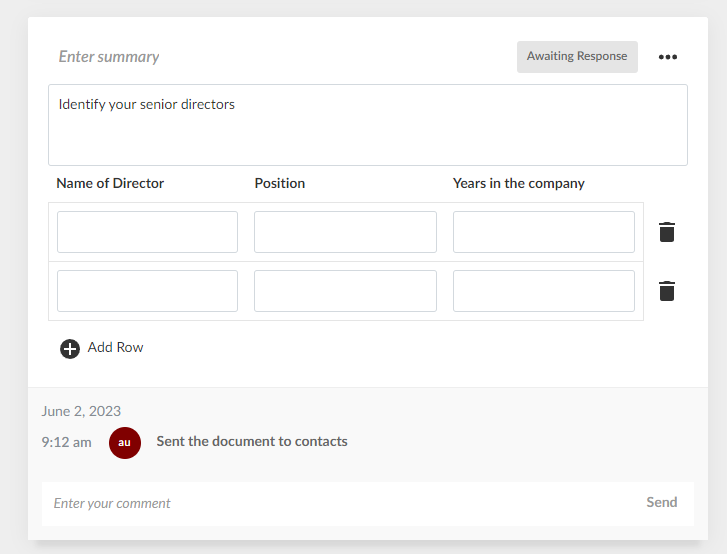
Task: Click the second row's trash icon
Action: tap(667, 291)
